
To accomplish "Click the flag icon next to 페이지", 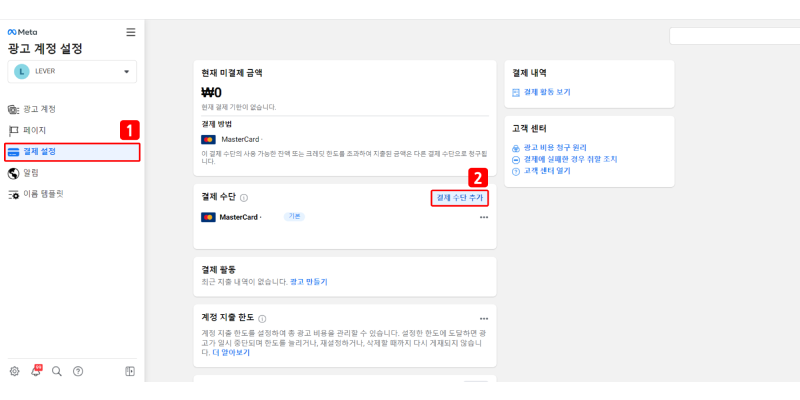I will (14, 131).
